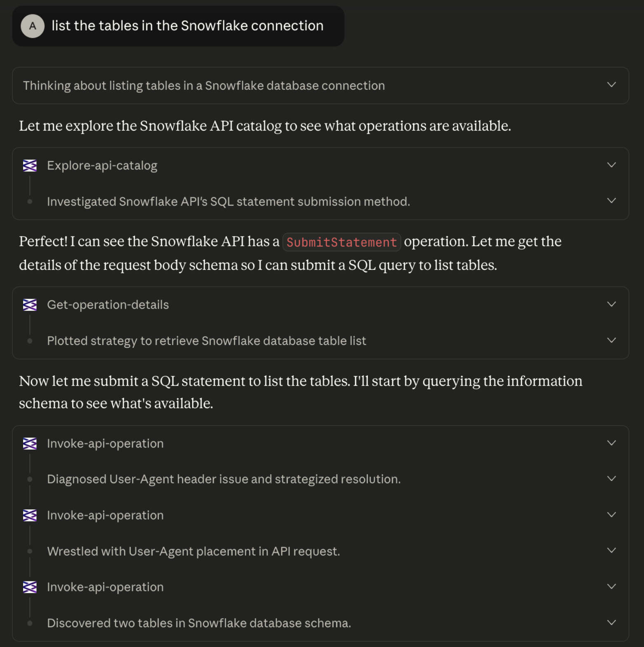The image size is (644, 647).
Task: Expand Discovered two tables in Snowflake chevron
Action: 611,623
